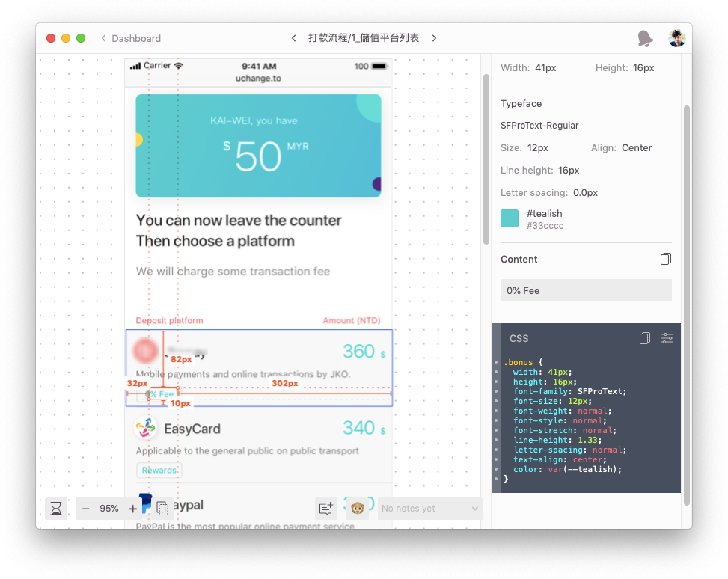Go back to Dashboard
The image size is (728, 579).
click(132, 38)
